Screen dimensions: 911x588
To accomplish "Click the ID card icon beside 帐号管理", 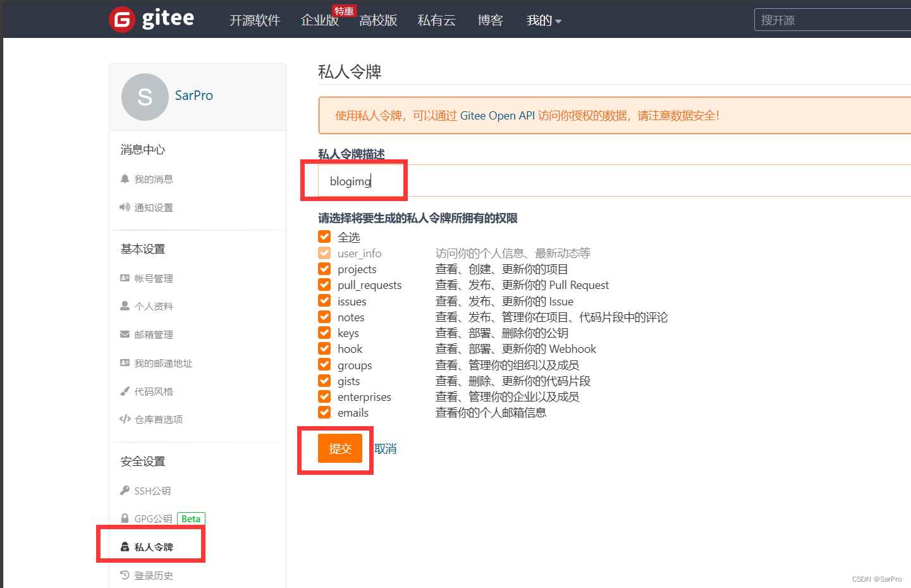I will [x=125, y=278].
